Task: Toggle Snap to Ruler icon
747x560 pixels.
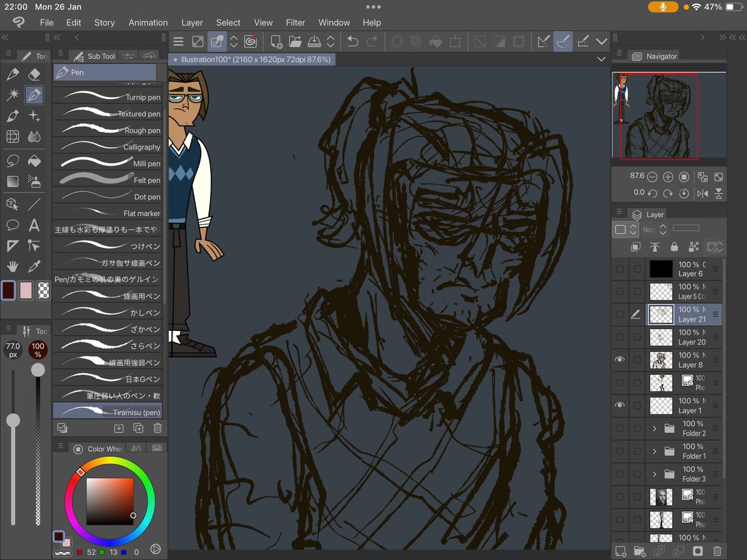Action: (x=543, y=42)
